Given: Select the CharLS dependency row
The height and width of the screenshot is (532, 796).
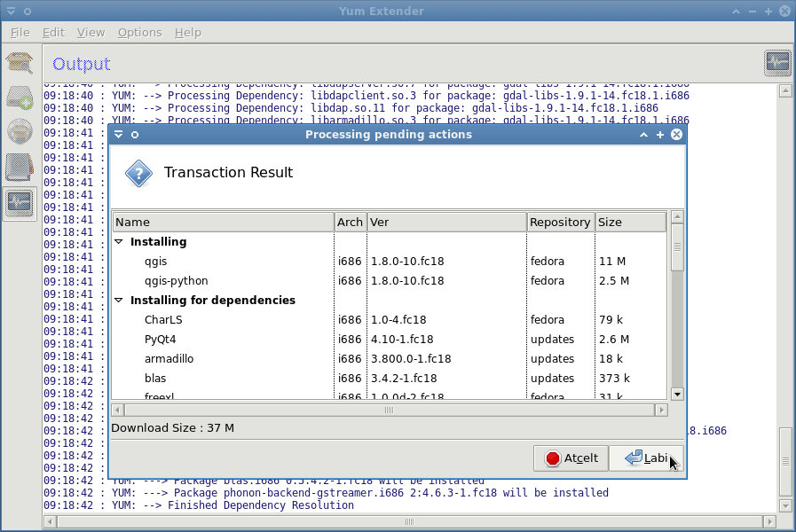Looking at the screenshot, I should click(x=390, y=320).
